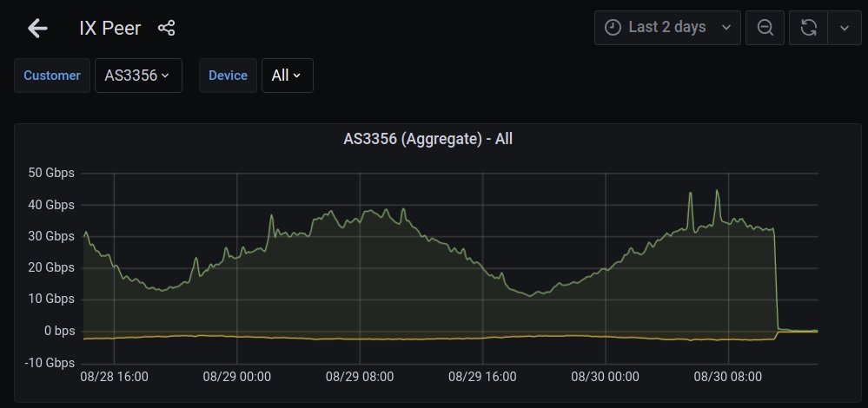Click the 10 Gbps axis label
Image resolution: width=868 pixels, height=408 pixels.
tap(51, 299)
